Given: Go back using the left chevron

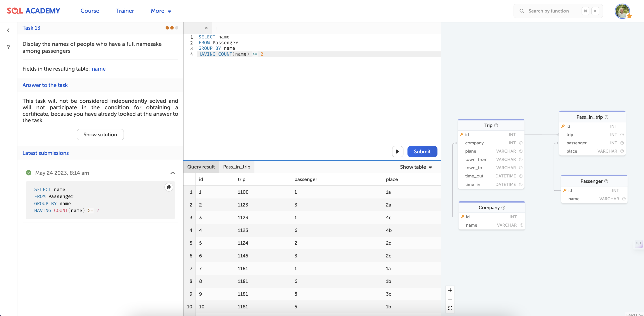Looking at the screenshot, I should 9,30.
